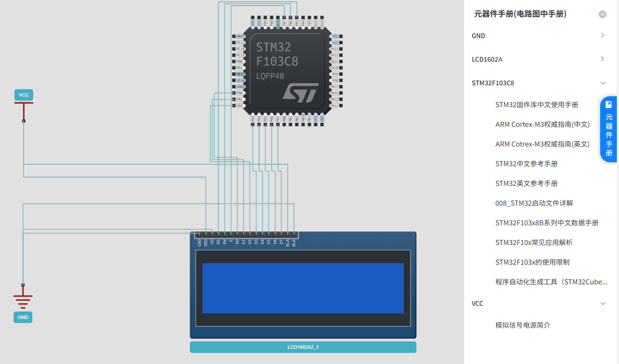This screenshot has width=619, height=364.
Task: Click the BOOT0 pin on the STM32
Action: 278,22
